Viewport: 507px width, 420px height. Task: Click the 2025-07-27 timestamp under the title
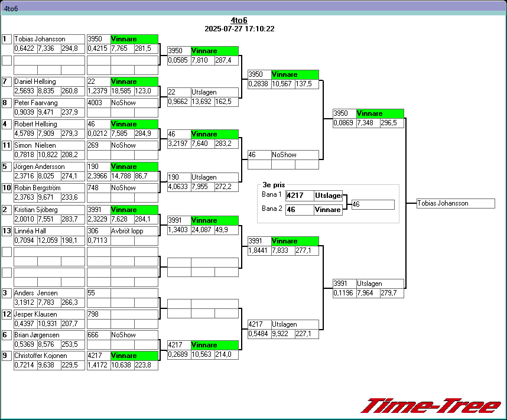239,28
